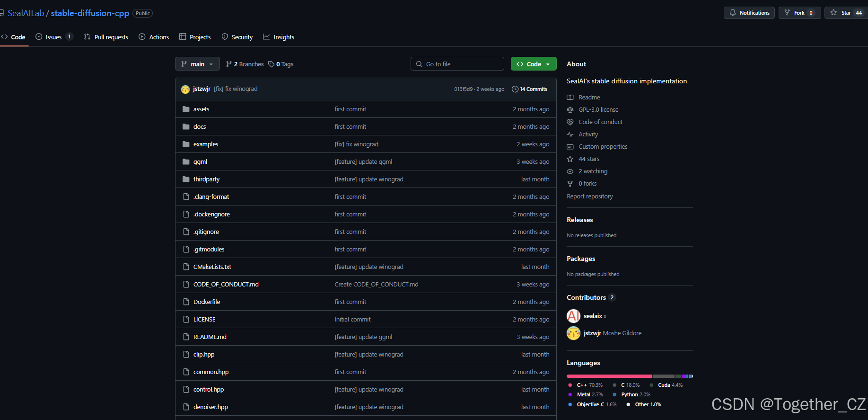868x420 pixels.
Task: Click 'Create CODE_OF_CONDUCT.md' commit message
Action: coord(377,284)
